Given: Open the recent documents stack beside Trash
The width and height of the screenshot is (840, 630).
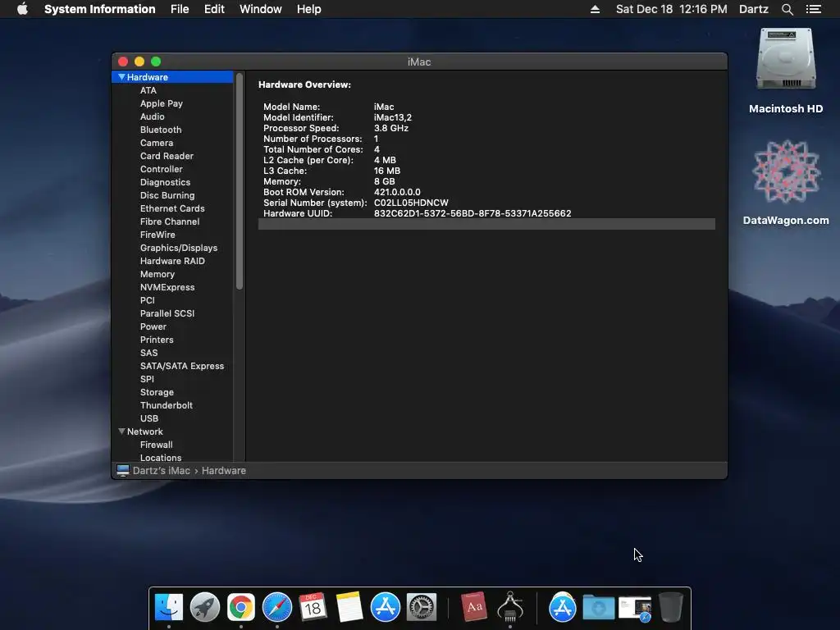Looking at the screenshot, I should coord(635,609).
